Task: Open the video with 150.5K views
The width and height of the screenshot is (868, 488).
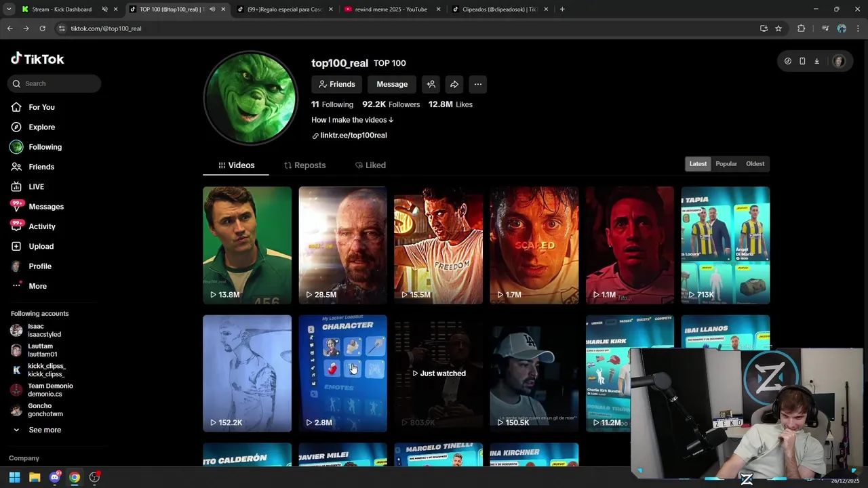Action: tap(534, 373)
